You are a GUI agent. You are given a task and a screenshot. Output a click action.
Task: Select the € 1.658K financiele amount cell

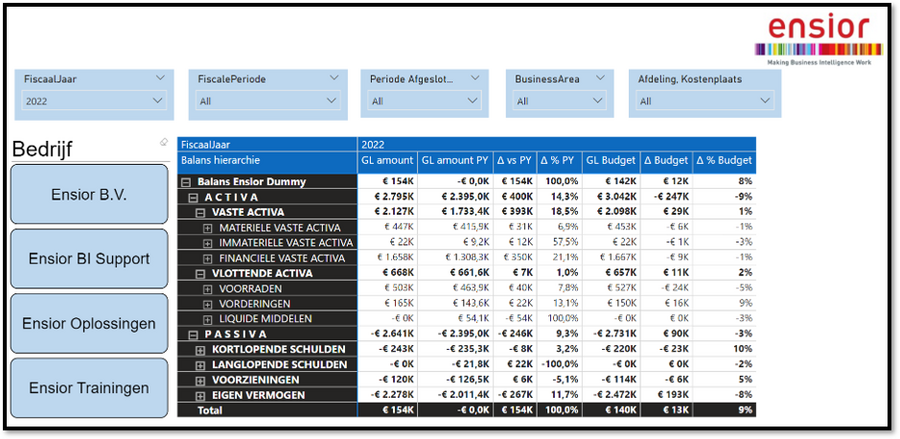click(387, 258)
